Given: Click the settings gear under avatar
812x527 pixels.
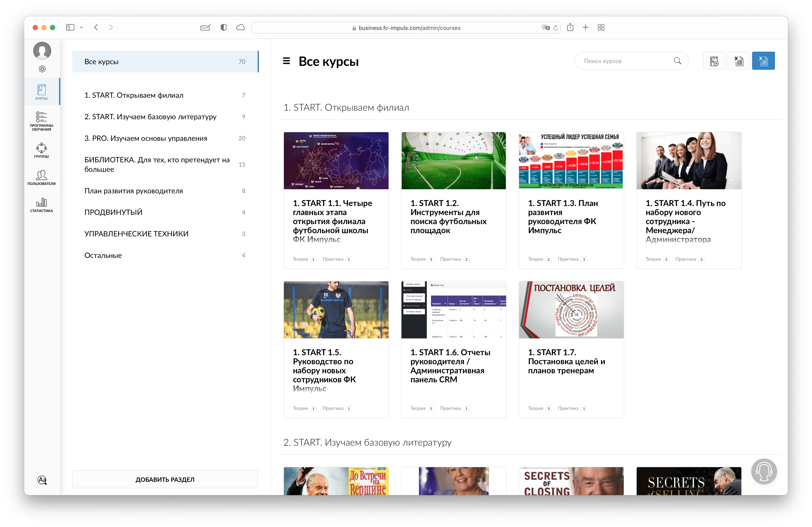Looking at the screenshot, I should 42,69.
